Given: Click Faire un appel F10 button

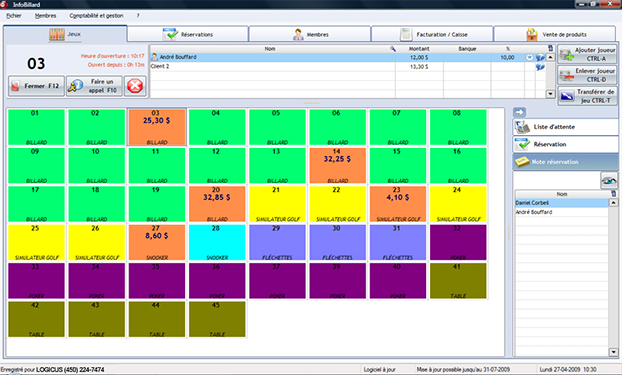Looking at the screenshot, I should pyautogui.click(x=94, y=86).
